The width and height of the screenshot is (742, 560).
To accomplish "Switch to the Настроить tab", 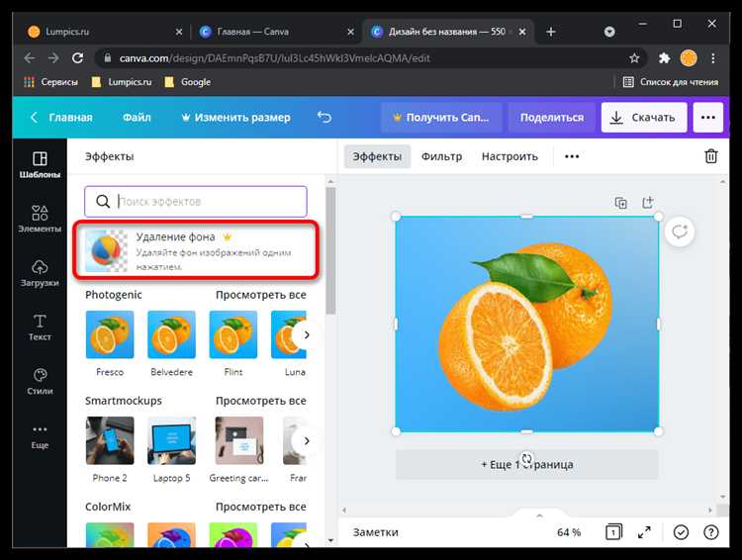I will pos(510,156).
